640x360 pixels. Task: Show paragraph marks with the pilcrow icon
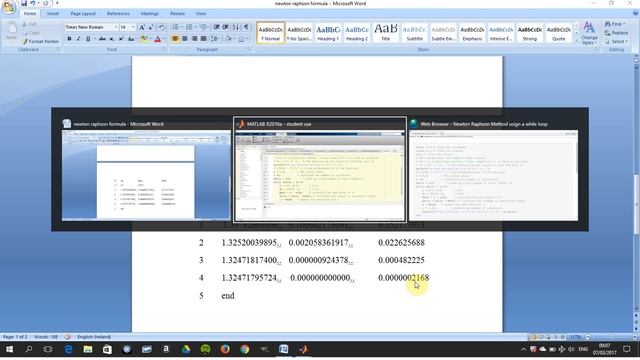coord(246,27)
